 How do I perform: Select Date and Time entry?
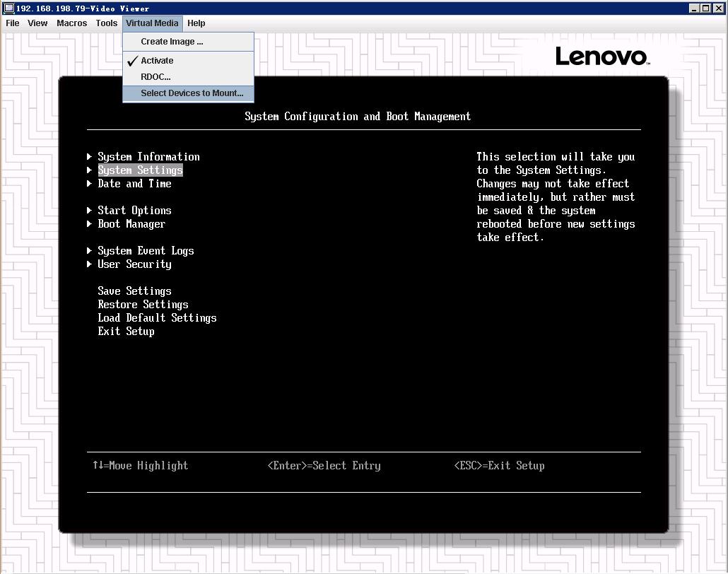(134, 184)
